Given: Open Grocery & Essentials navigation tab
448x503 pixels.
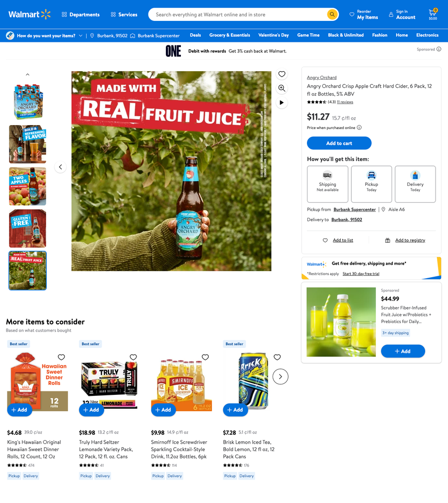Looking at the screenshot, I should 230,35.
